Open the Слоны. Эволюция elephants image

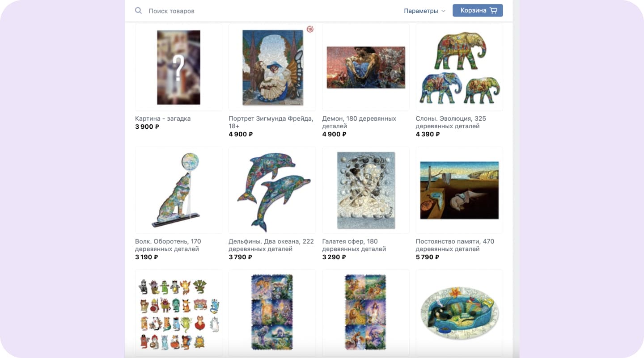[x=459, y=67]
